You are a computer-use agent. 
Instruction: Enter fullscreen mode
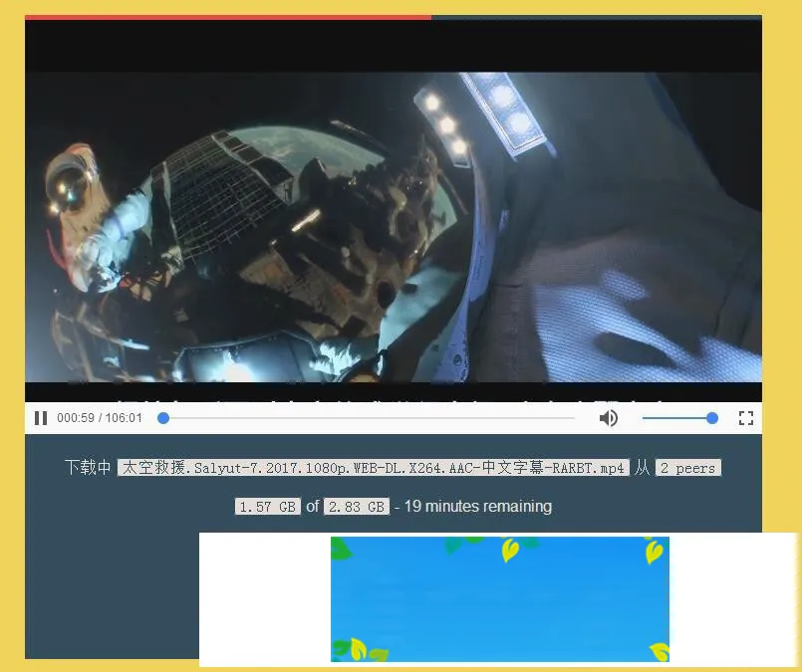click(745, 418)
